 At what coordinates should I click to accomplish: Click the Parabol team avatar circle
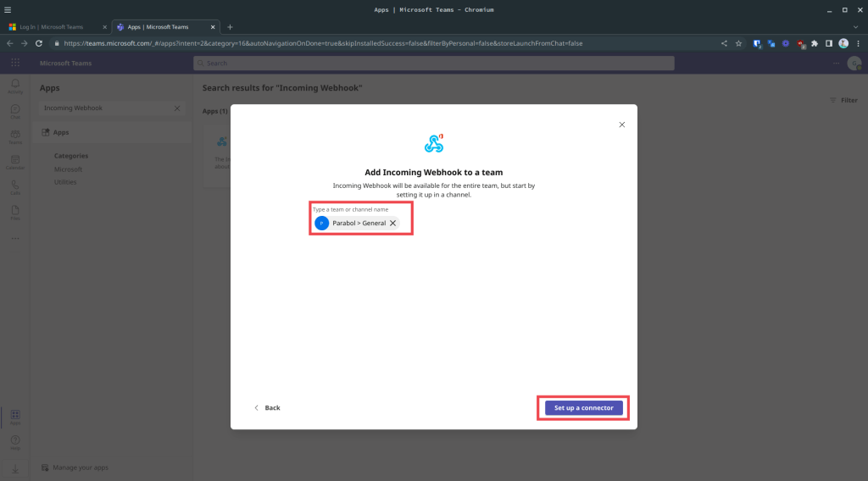coord(321,224)
